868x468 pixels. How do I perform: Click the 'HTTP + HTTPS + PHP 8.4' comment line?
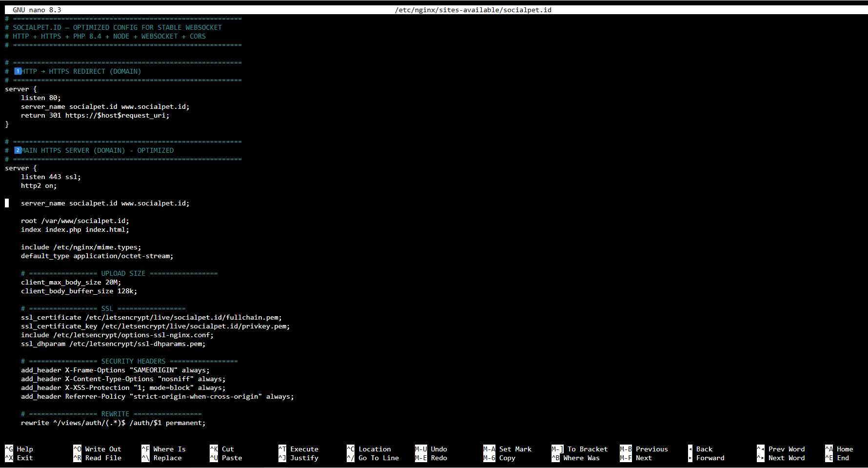point(105,36)
